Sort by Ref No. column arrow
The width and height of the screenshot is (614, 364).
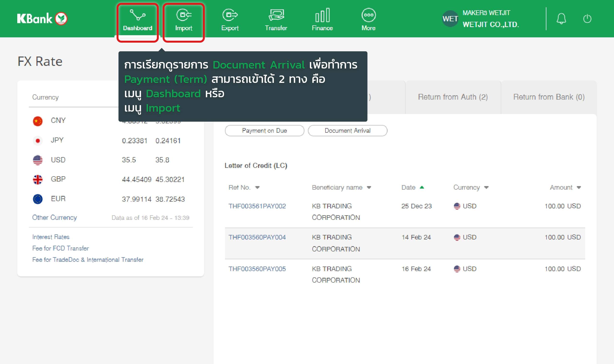pos(257,188)
